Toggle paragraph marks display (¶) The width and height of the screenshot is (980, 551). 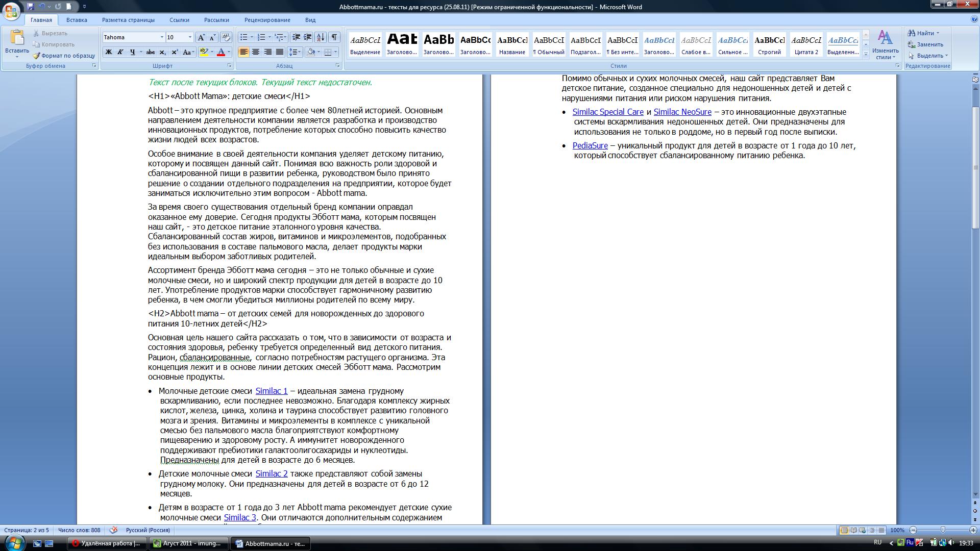tap(334, 37)
